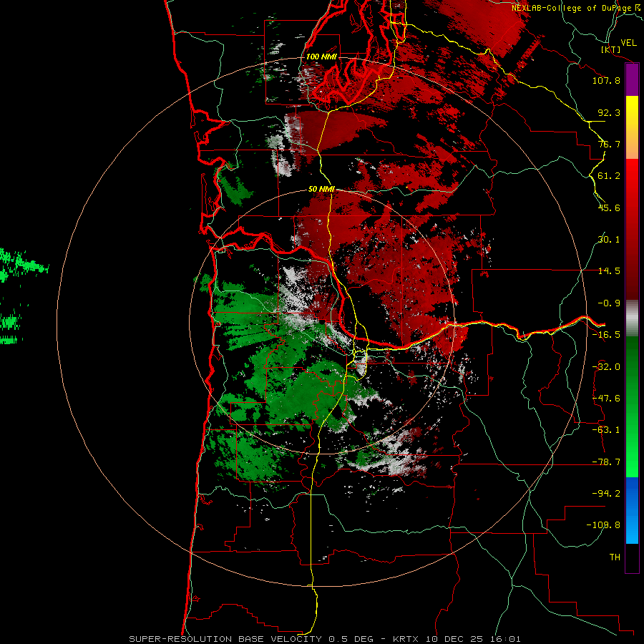Click the 30.1 velocity scale value
The width and height of the screenshot is (644, 644).
[x=609, y=240]
